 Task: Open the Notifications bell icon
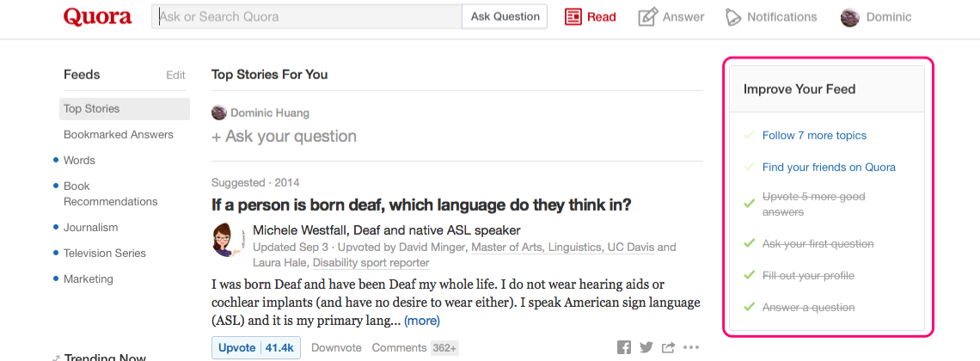[733, 17]
